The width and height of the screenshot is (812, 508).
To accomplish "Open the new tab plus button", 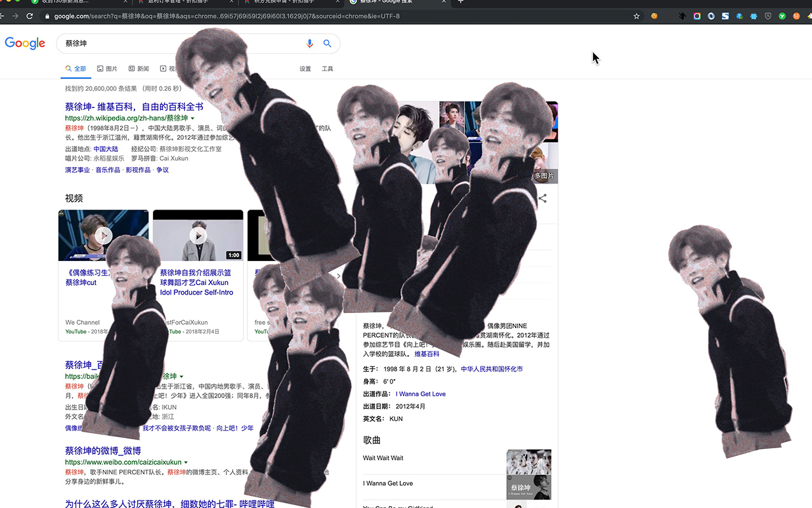I will click(461, 2).
